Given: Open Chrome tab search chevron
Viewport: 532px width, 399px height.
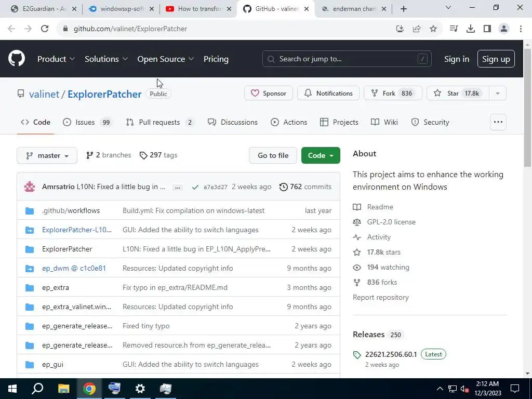Looking at the screenshot, I should point(448,7).
